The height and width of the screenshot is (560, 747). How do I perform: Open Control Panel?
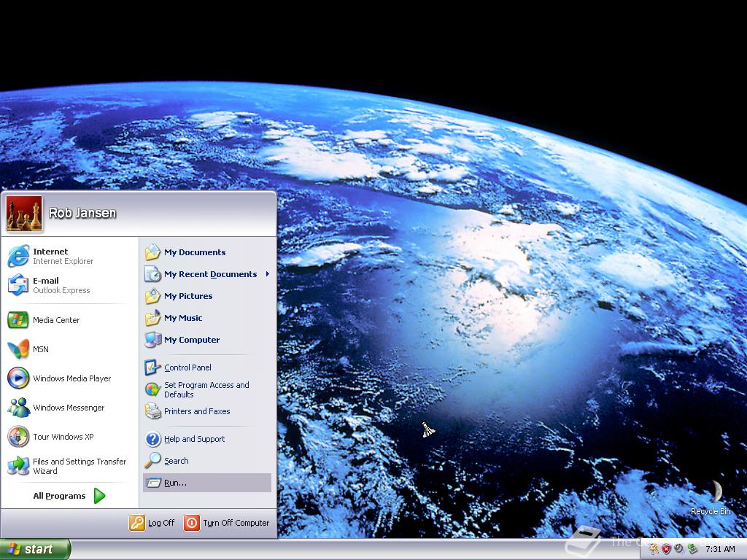pos(207,367)
